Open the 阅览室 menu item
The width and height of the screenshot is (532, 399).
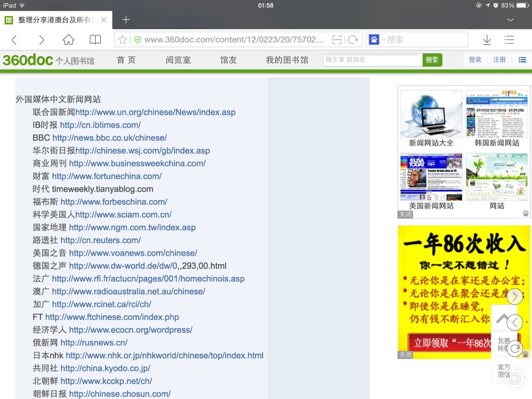point(178,60)
